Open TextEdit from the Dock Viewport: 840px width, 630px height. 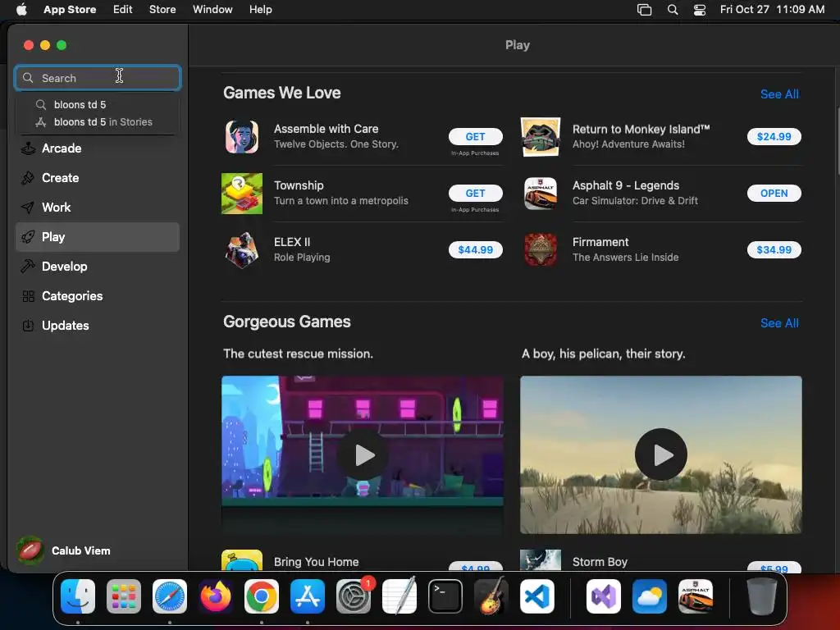(399, 596)
